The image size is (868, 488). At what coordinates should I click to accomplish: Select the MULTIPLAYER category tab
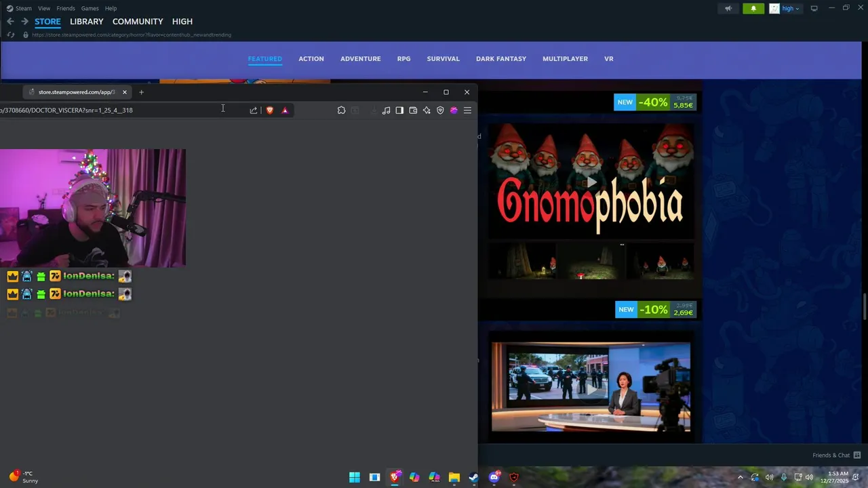(x=565, y=59)
